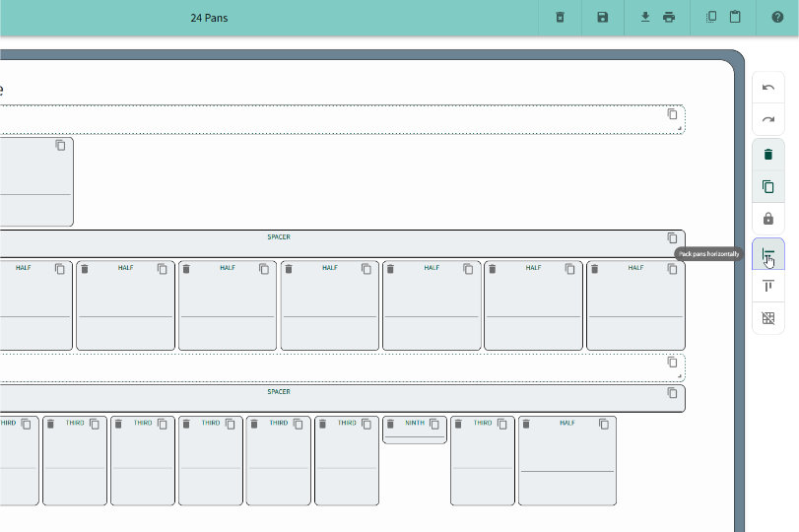Click the green duplicate icon in side toolbar
Viewport: 799px width, 532px height.
coord(768,186)
